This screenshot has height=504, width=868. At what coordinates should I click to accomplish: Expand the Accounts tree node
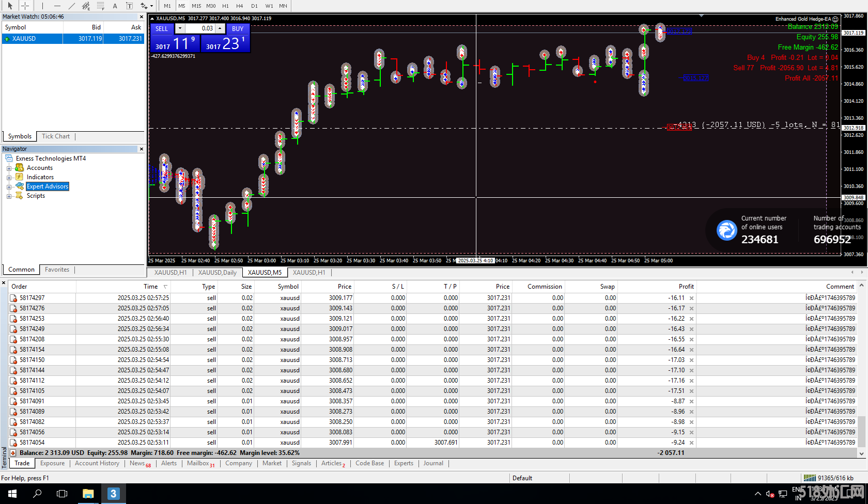pyautogui.click(x=9, y=168)
